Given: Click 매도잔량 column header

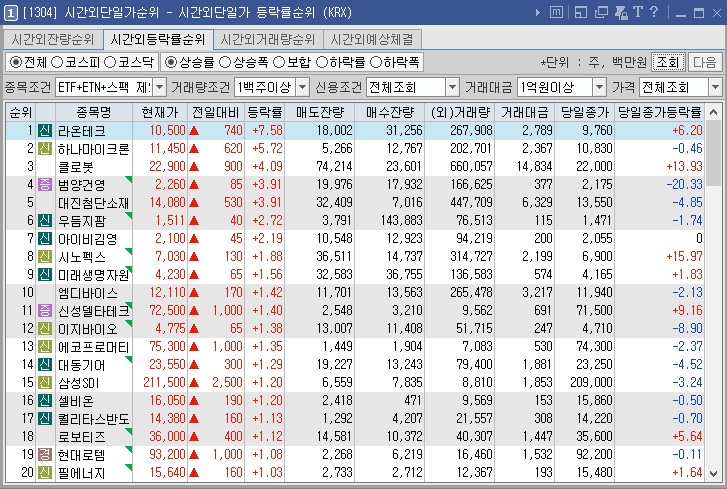Looking at the screenshot, I should [x=320, y=112].
